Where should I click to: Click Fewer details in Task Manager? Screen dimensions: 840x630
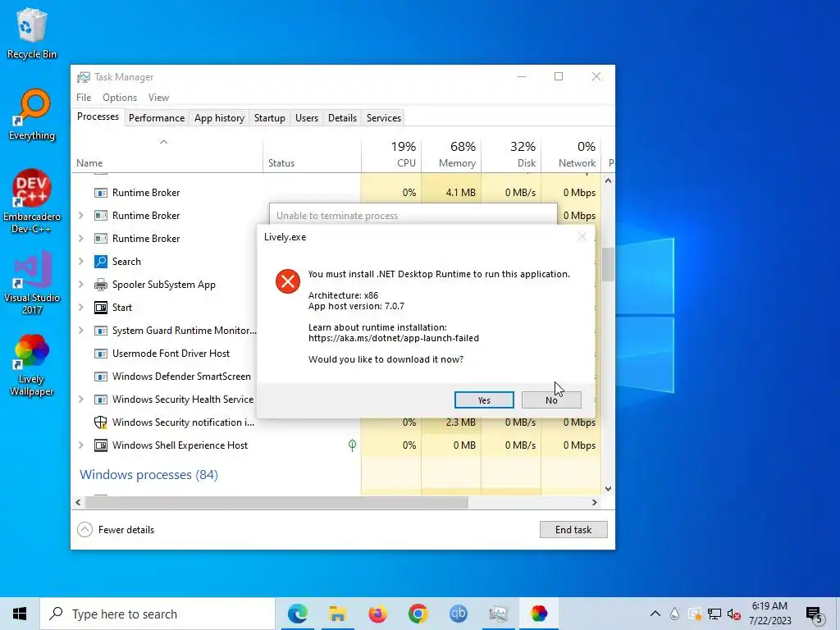[126, 529]
